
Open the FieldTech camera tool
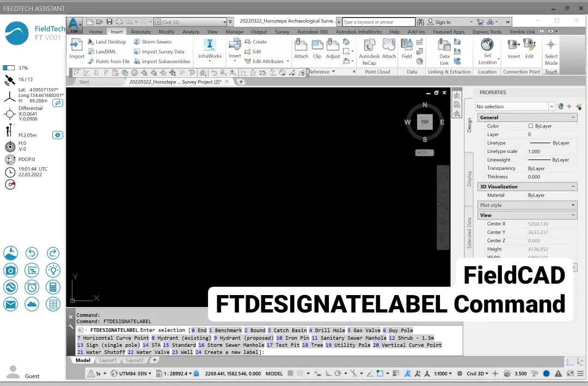[10, 270]
